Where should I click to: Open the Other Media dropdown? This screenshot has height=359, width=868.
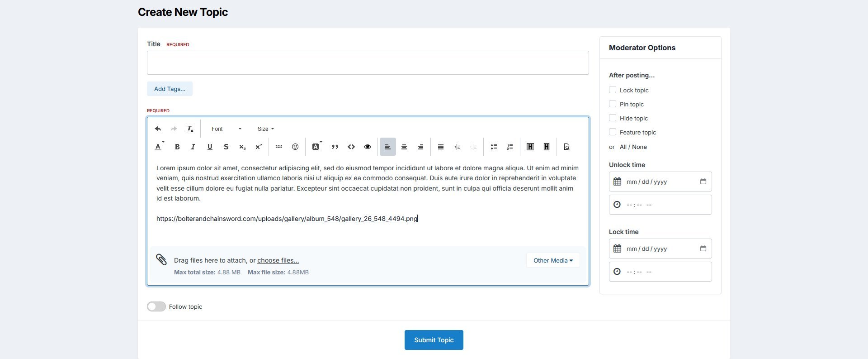(x=553, y=260)
